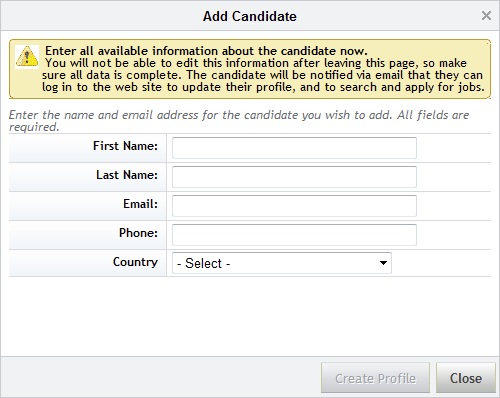The height and width of the screenshot is (398, 500).
Task: Click the bold 'Enter all available information' heading
Action: click(206, 51)
